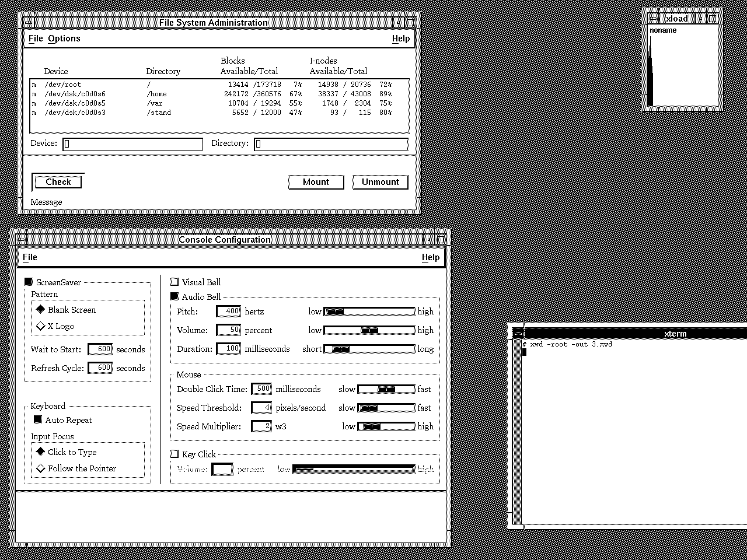
Task: Click the Double Click Time slider
Action: [x=386, y=389]
